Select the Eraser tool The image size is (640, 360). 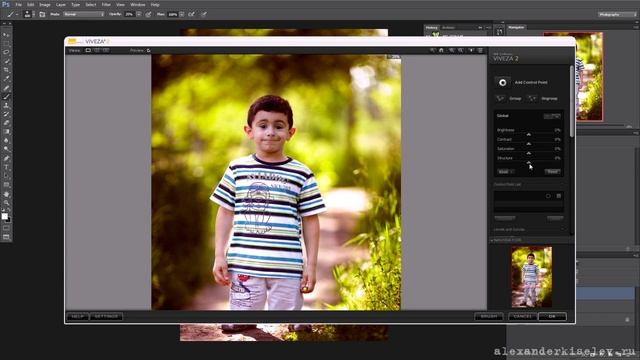(6, 123)
